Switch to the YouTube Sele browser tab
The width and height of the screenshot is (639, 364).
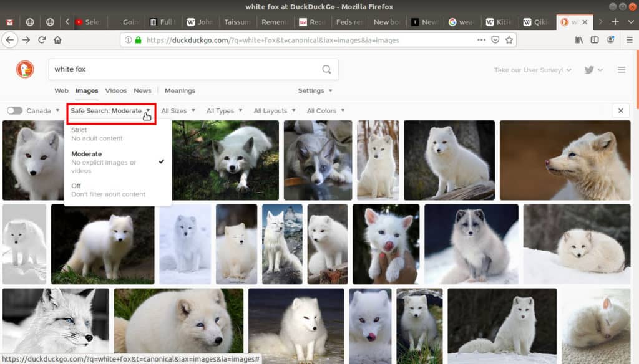tap(89, 22)
